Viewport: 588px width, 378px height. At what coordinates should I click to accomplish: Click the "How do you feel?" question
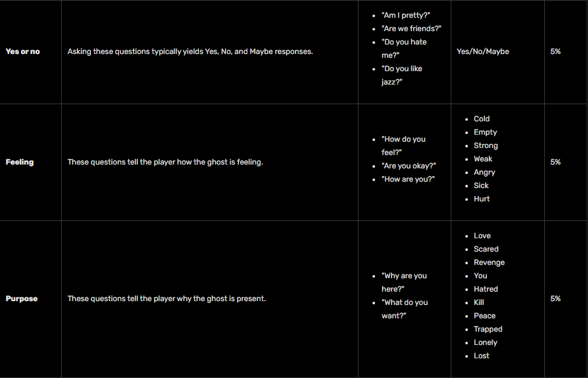point(403,145)
